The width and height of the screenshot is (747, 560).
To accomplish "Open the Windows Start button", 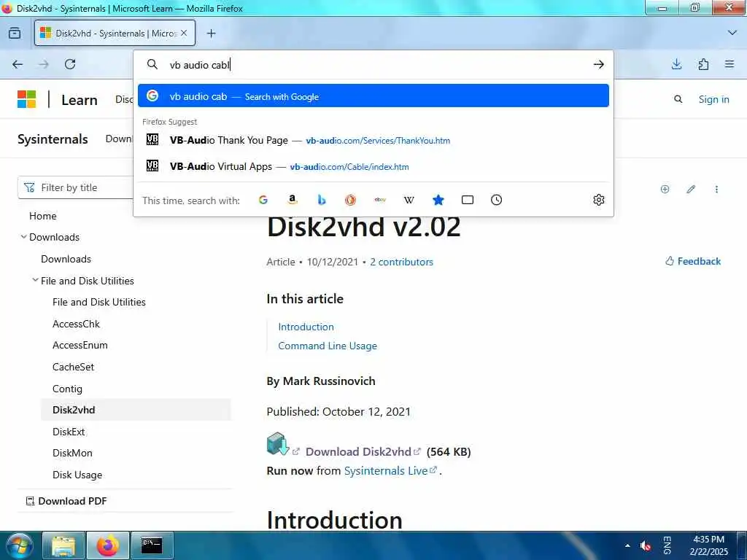I will pyautogui.click(x=20, y=545).
